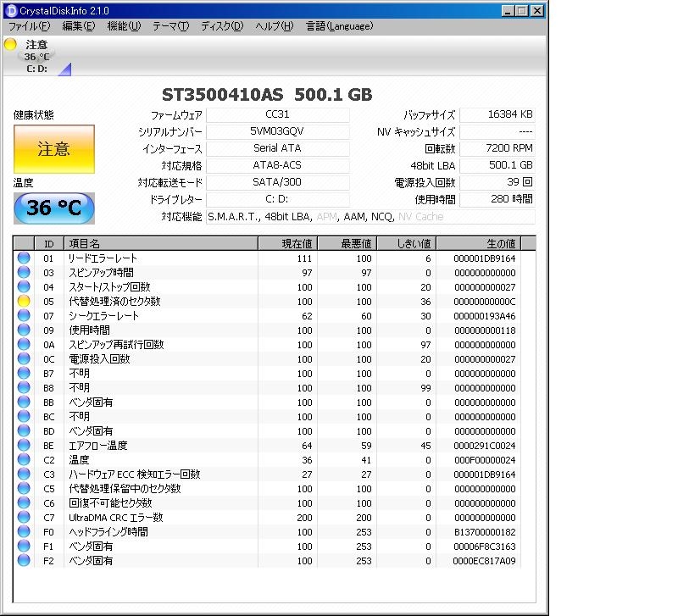Click the supported features field with S.M.A.R.T.

[370, 217]
